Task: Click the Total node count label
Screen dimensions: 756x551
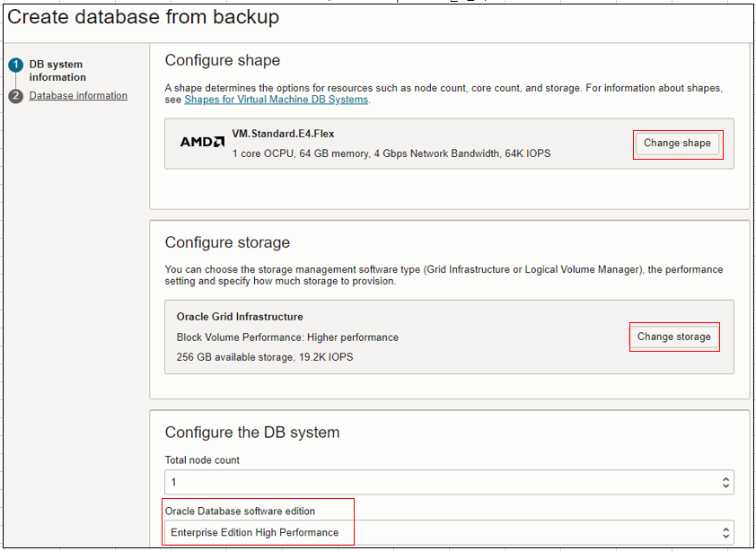Action: tap(202, 459)
